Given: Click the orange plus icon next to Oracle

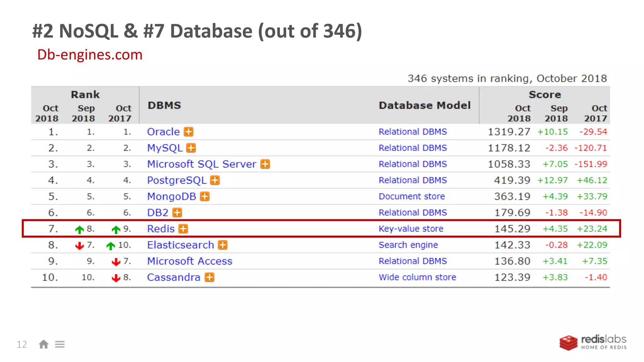Looking at the screenshot, I should coord(189,132).
